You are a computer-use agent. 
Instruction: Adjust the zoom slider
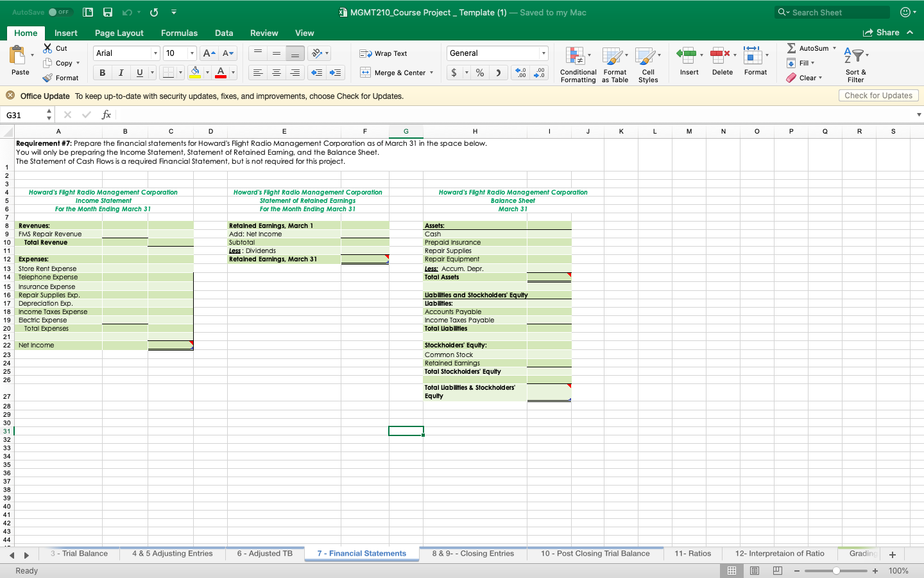835,570
